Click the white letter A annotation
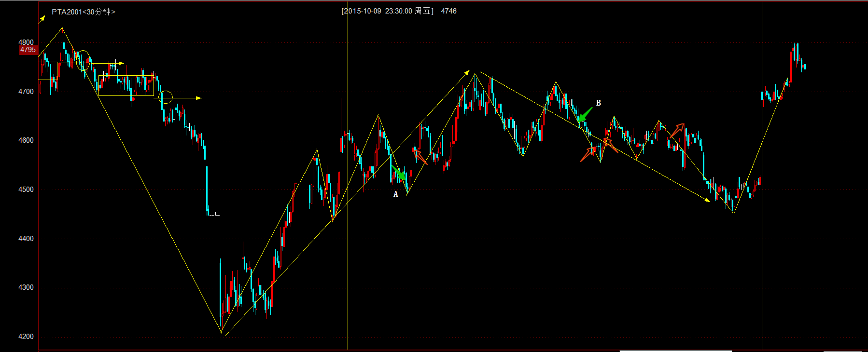 point(396,194)
